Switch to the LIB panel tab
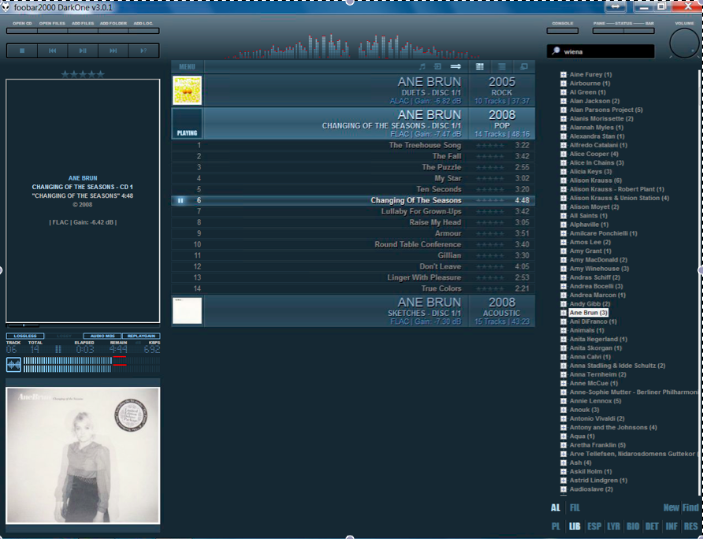Image resolution: width=703 pixels, height=539 pixels. [x=575, y=526]
